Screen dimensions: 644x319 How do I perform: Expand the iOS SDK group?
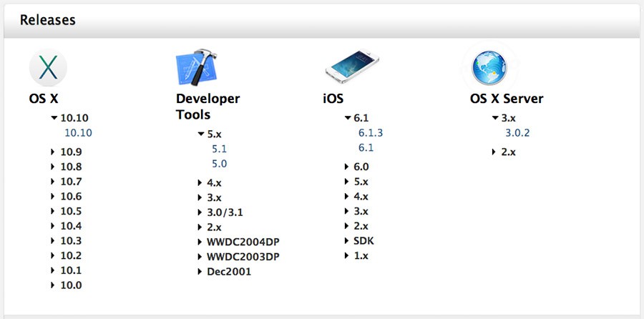(346, 240)
